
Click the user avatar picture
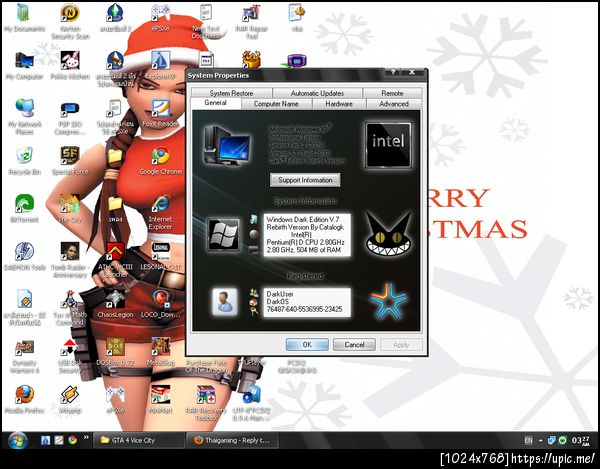tap(224, 302)
